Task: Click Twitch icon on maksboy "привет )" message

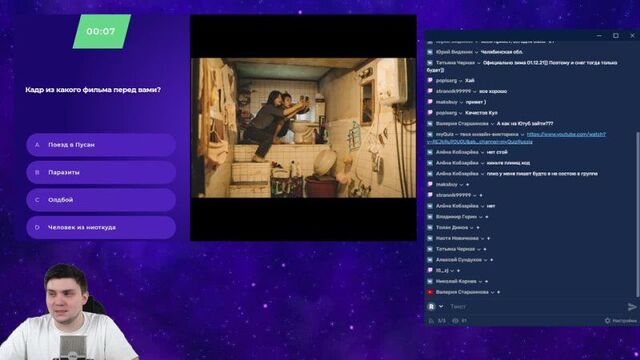Action: click(x=430, y=102)
